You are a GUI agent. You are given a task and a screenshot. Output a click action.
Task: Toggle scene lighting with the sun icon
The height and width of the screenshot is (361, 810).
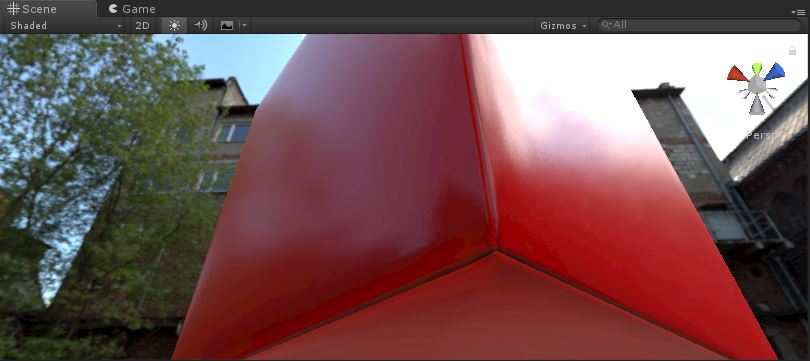click(174, 25)
